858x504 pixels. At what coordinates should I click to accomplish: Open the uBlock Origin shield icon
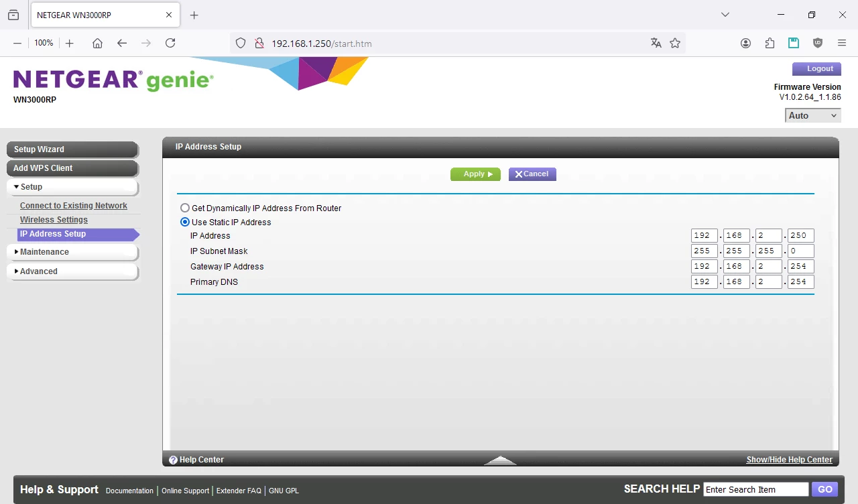pyautogui.click(x=818, y=43)
